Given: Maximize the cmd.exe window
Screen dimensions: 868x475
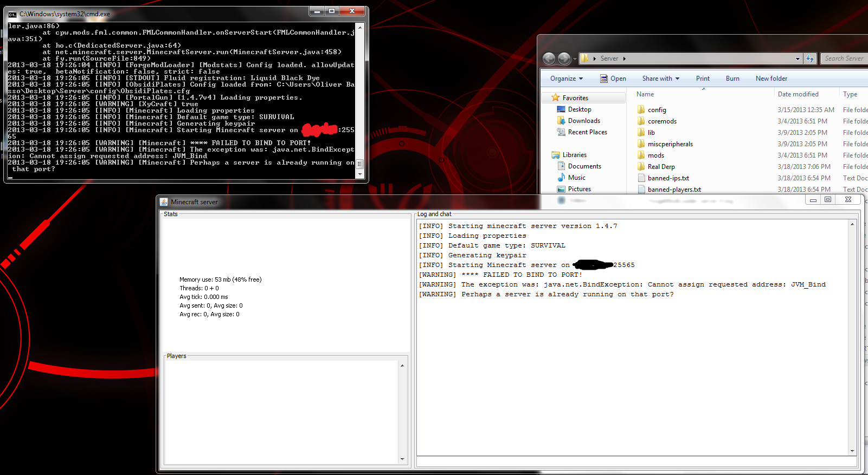Looking at the screenshot, I should pyautogui.click(x=332, y=11).
